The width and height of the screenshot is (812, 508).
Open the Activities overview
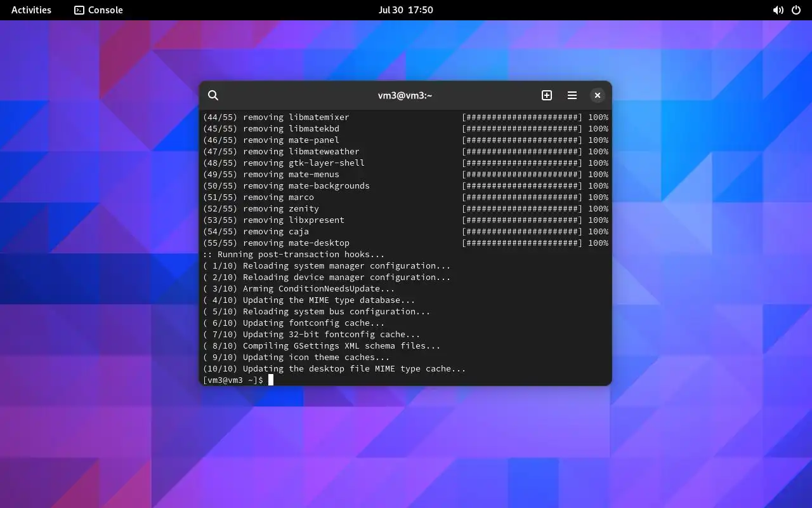click(x=31, y=10)
